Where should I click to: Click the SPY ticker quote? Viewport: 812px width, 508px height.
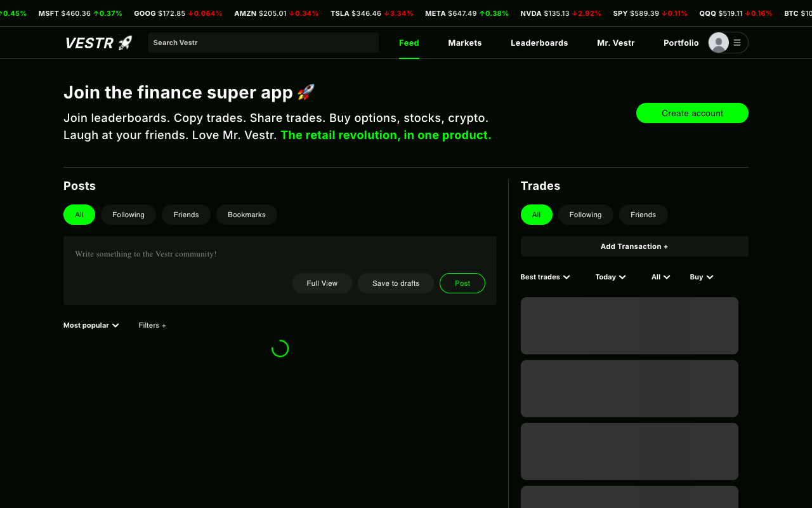650,13
